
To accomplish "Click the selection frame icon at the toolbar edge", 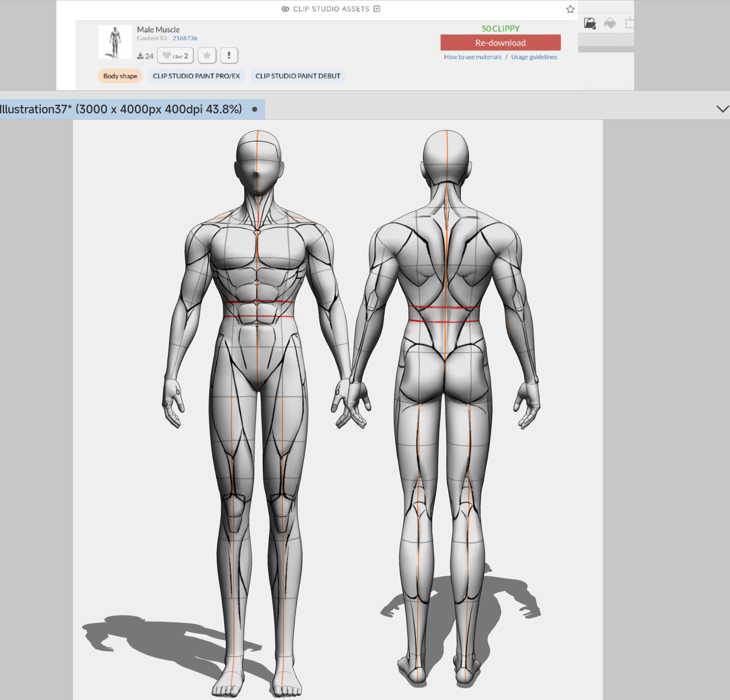I will point(629,23).
